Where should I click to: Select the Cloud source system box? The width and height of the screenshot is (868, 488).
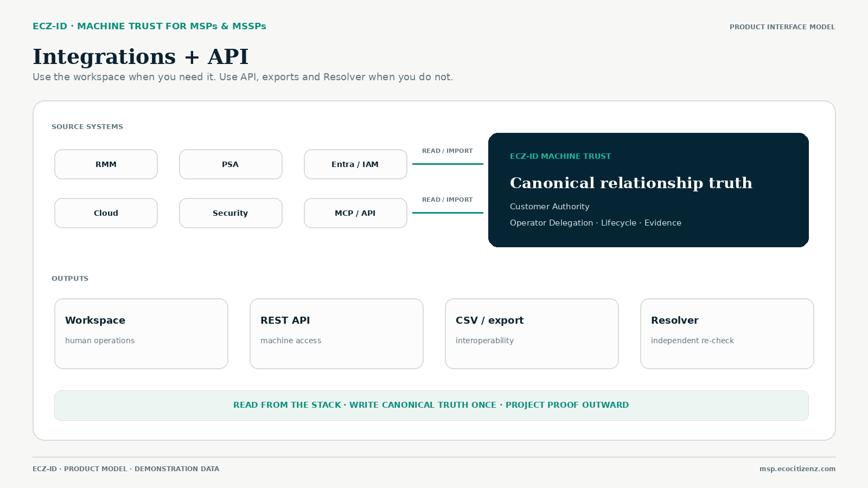click(106, 213)
